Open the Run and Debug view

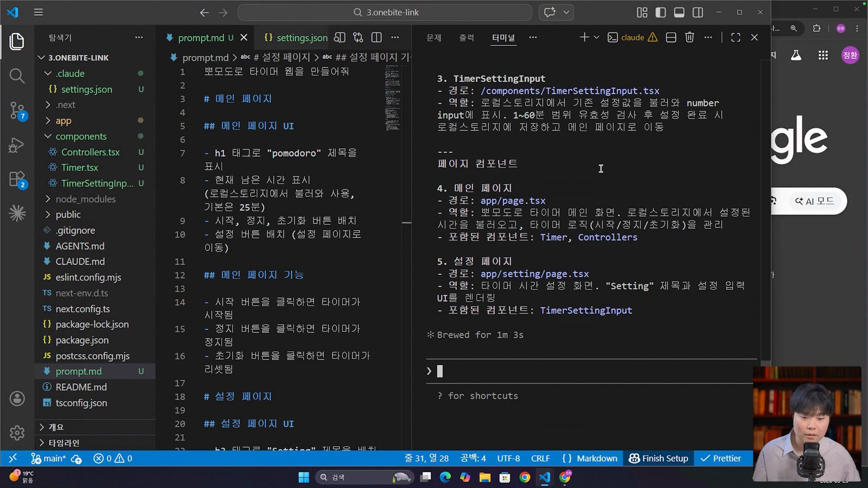point(17,145)
